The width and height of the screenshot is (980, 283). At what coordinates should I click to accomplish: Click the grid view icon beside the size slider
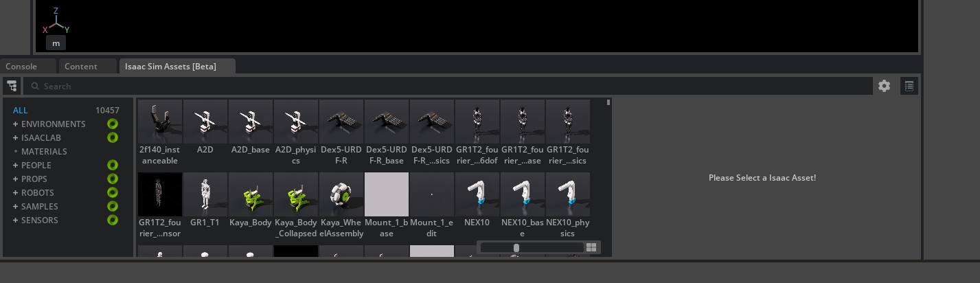pos(591,247)
